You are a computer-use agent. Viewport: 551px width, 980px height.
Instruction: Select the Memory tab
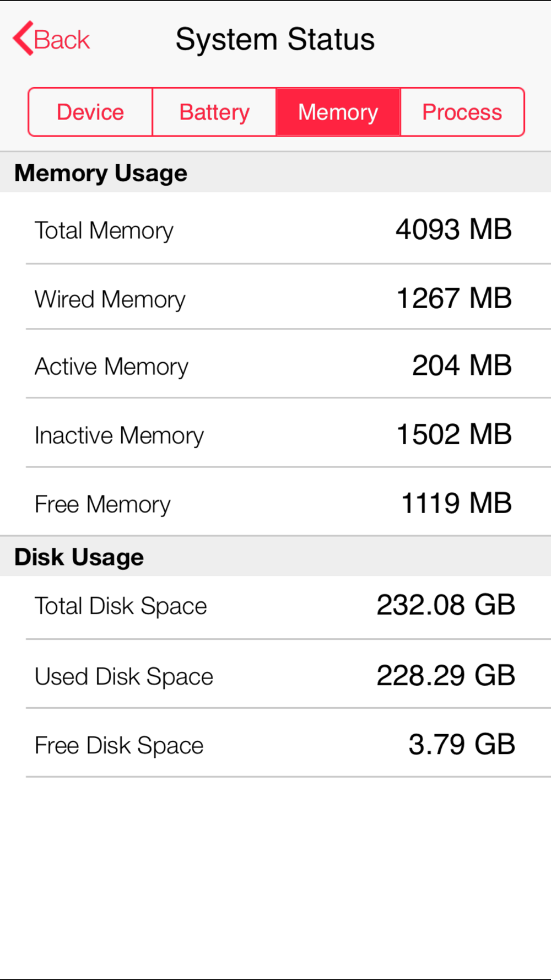[x=338, y=112]
